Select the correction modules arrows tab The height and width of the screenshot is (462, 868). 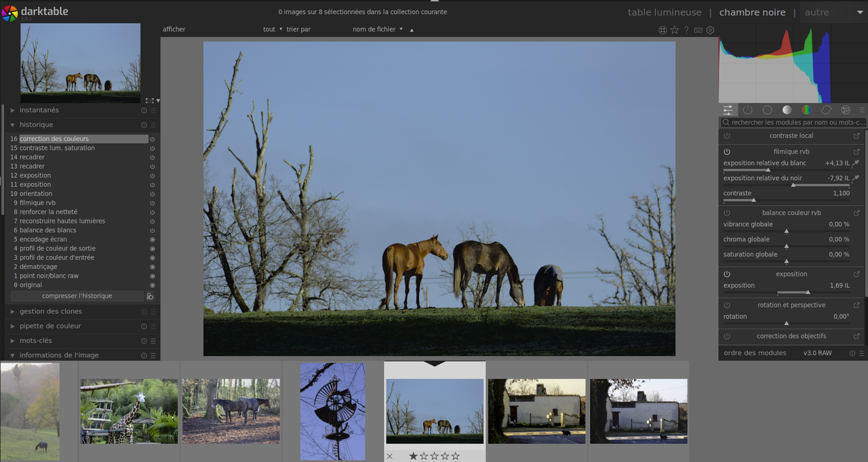pyautogui.click(x=826, y=110)
